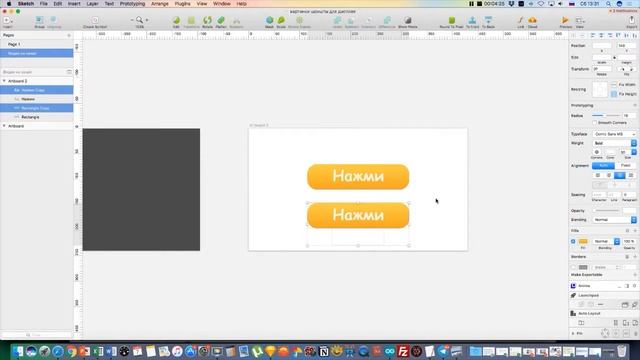Enable the Fix Width checkbox
The height and width of the screenshot is (360, 640).
pos(614,84)
